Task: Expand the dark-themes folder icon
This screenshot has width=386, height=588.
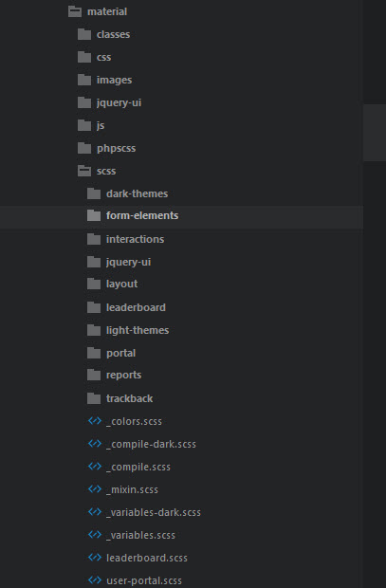Action: 94,193
